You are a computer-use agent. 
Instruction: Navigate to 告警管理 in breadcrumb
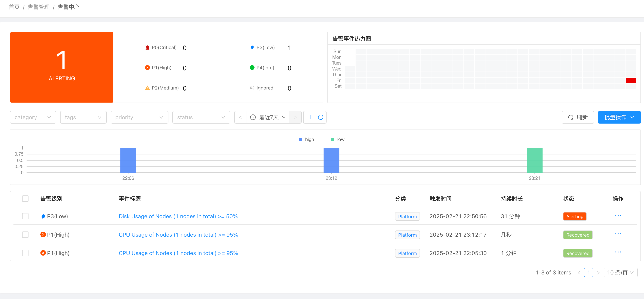click(x=39, y=7)
